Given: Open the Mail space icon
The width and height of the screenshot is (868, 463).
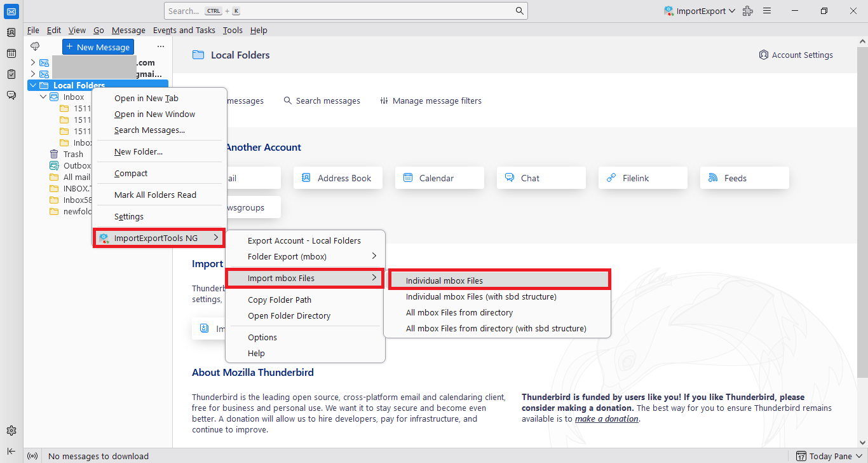Looking at the screenshot, I should (11, 11).
